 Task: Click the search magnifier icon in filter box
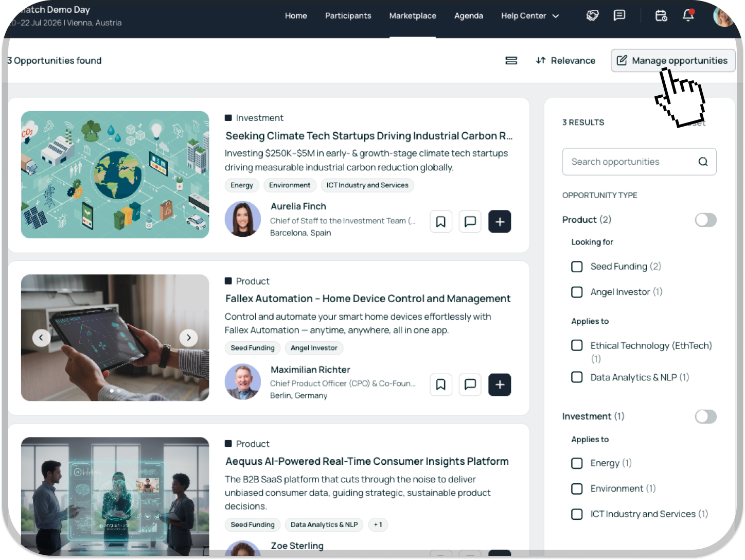click(703, 162)
